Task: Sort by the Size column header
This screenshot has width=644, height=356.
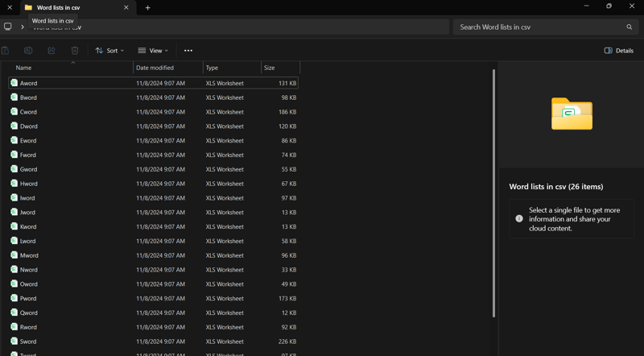Action: click(270, 68)
